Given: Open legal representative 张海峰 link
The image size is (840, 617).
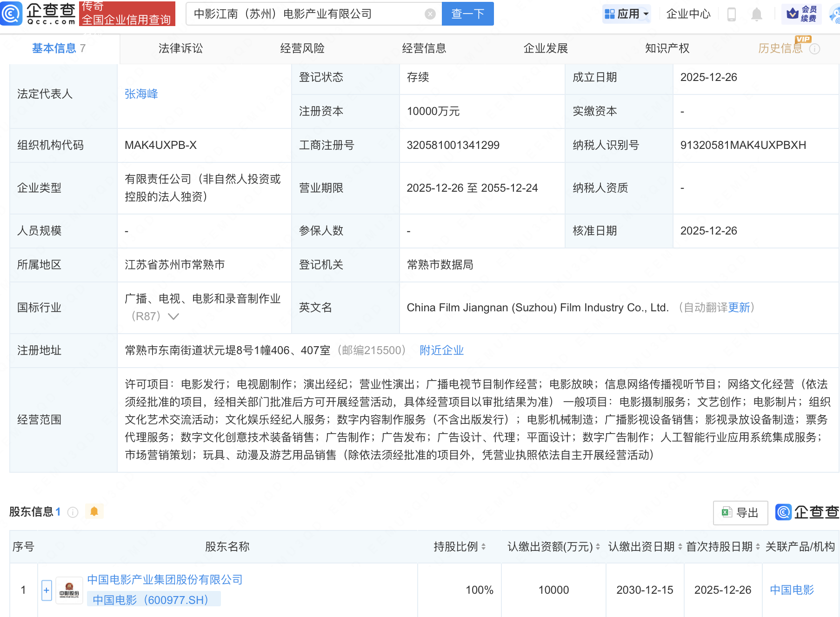Looking at the screenshot, I should pyautogui.click(x=141, y=94).
